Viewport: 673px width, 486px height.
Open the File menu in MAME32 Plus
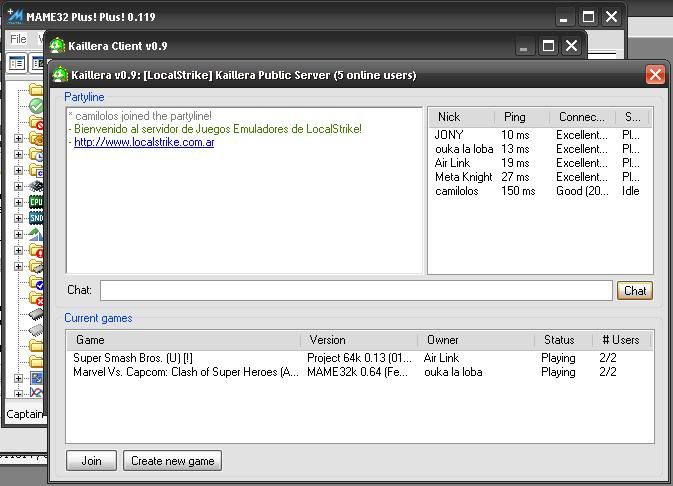coord(18,39)
